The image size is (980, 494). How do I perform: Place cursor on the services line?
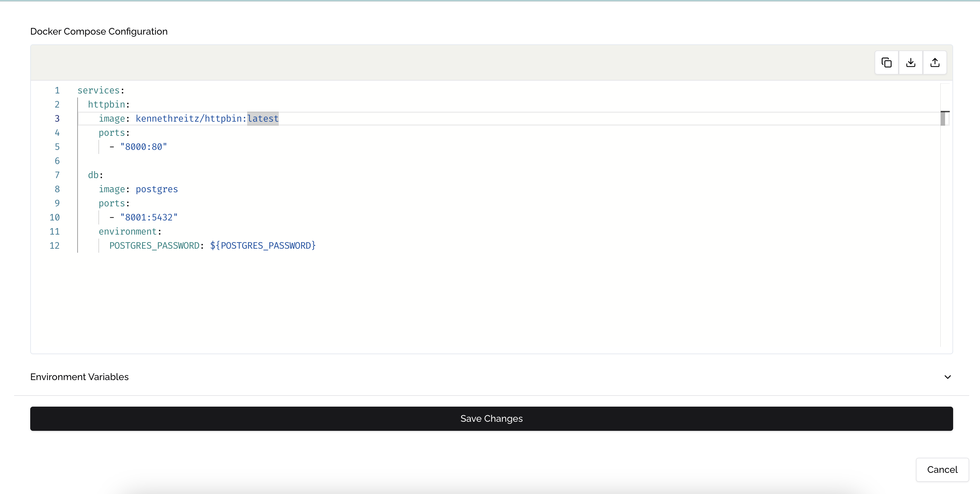pyautogui.click(x=98, y=90)
